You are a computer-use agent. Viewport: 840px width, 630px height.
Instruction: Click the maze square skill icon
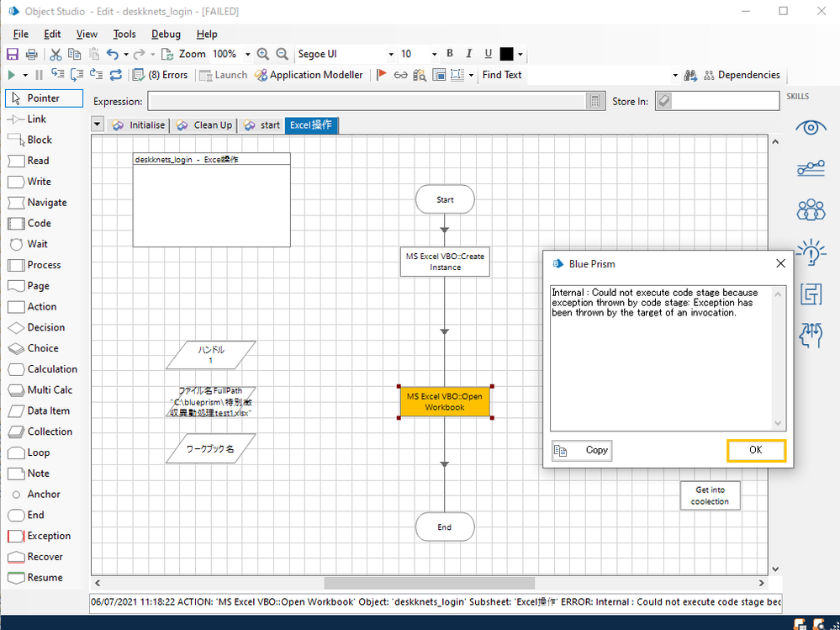point(811,294)
